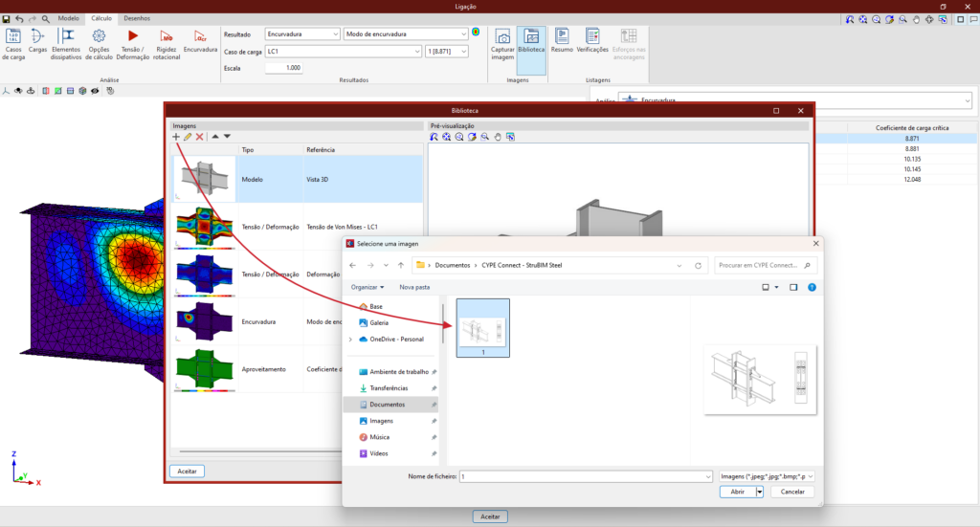Add an image with the plus icon in Biblioteca

(176, 137)
